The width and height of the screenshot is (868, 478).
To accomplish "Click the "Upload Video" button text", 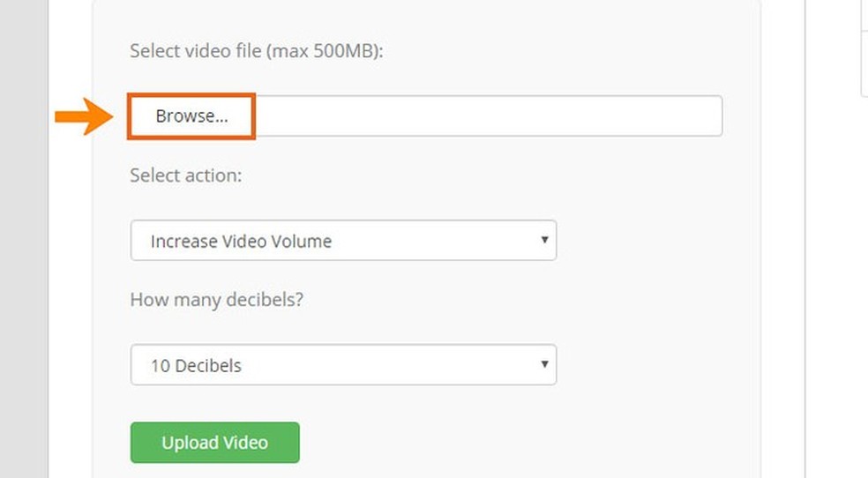I will coord(214,443).
